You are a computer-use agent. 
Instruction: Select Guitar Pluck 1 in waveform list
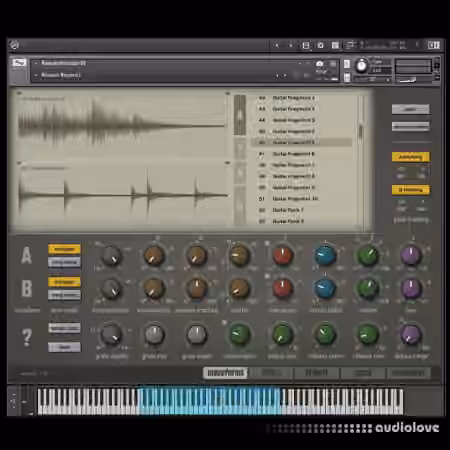pos(301,210)
